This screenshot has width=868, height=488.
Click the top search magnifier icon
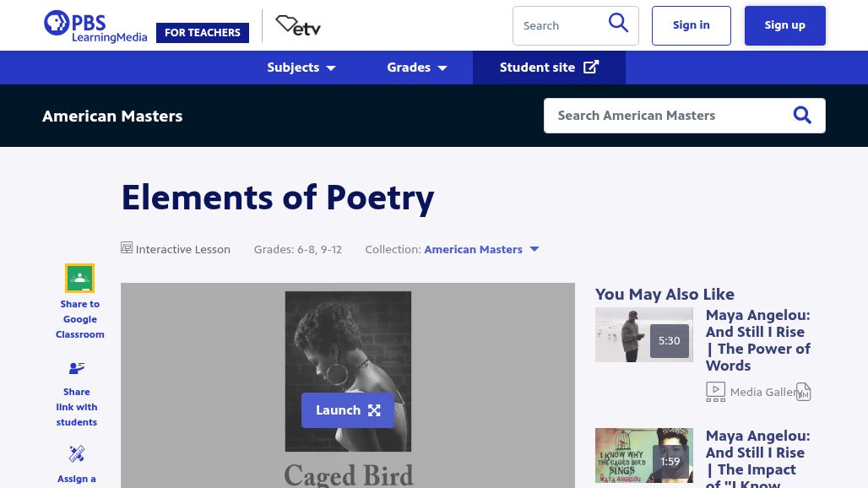click(618, 24)
